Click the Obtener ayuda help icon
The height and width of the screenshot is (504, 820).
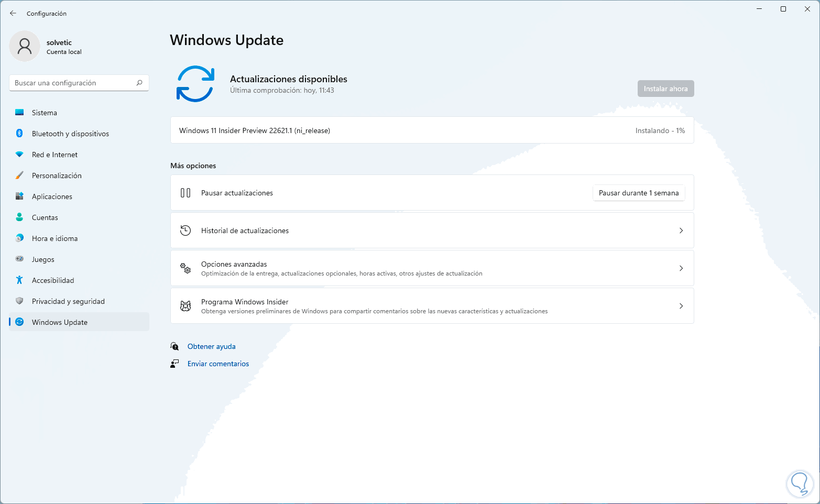(x=174, y=346)
